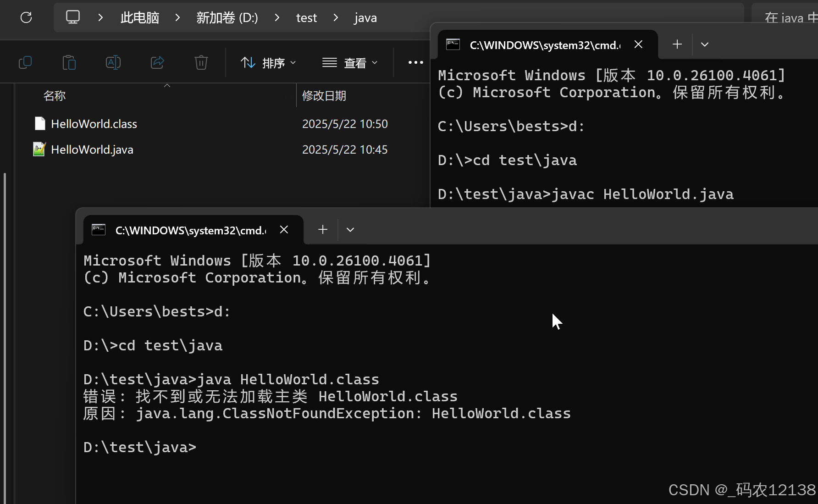Viewport: 818px width, 504px height.
Task: Click the CSDN watermark link
Action: (x=740, y=490)
